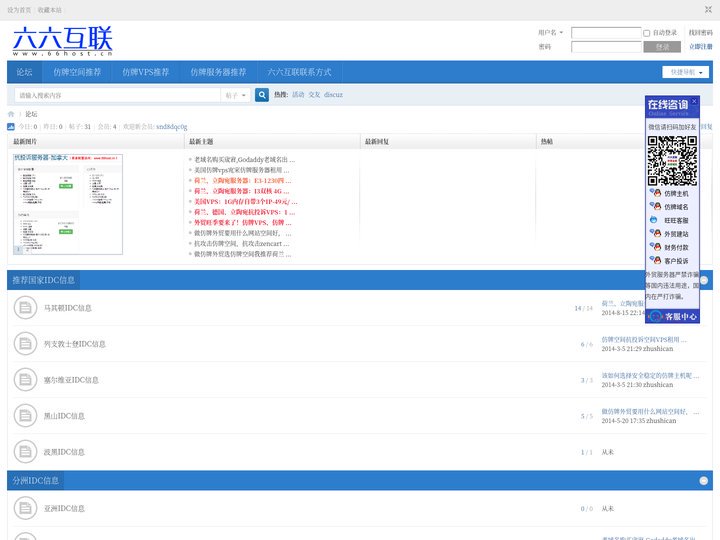Collapse the 推荐国家IDC信息 section
Image resolution: width=720 pixels, height=540 pixels.
[x=704, y=280]
